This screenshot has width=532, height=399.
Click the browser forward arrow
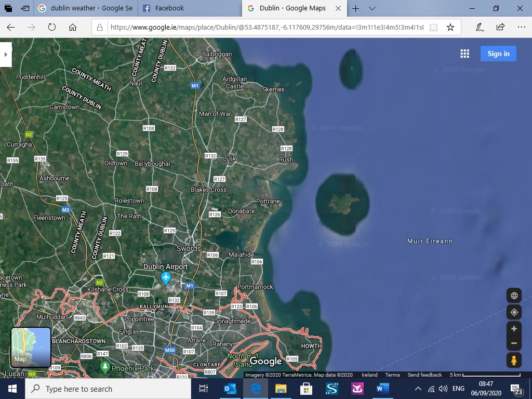coord(31,28)
